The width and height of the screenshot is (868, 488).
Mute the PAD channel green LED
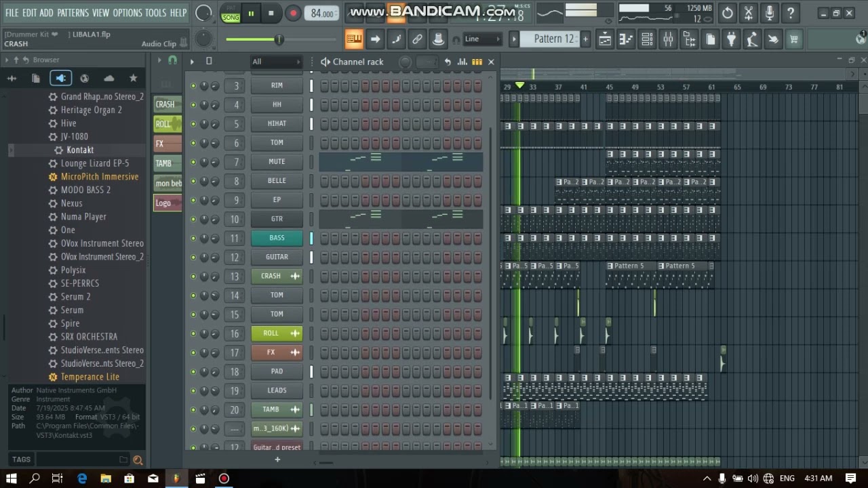(x=193, y=371)
